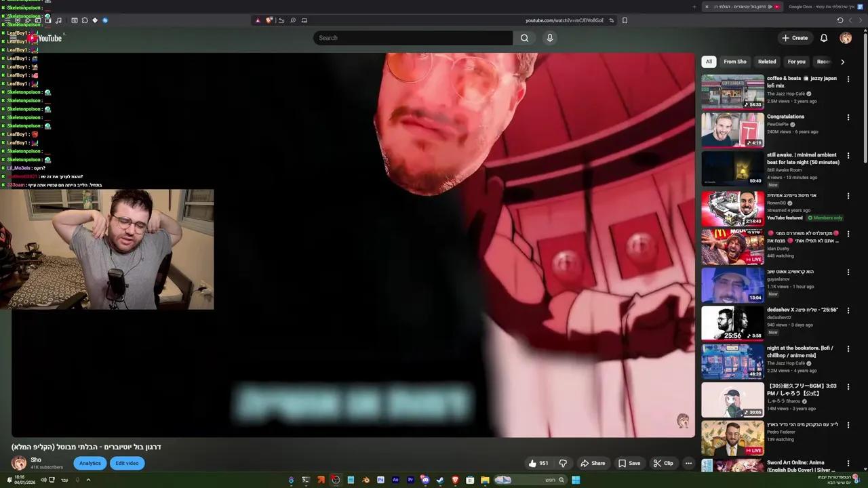Open the PewDiePie Congratulations thumbnail

(x=732, y=130)
